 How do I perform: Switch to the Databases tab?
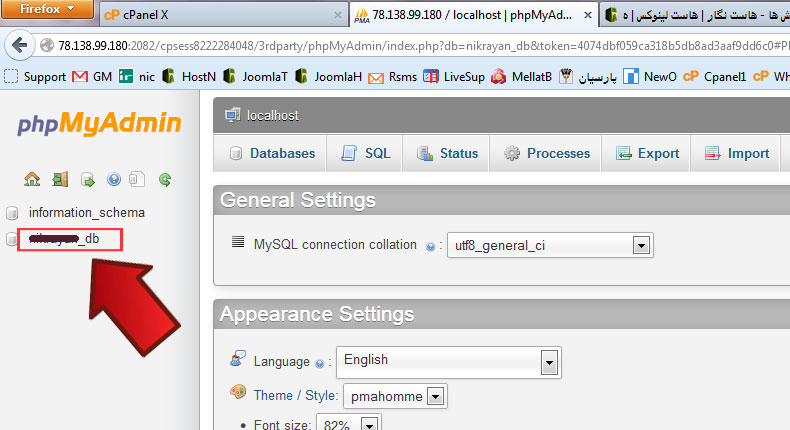(x=271, y=153)
